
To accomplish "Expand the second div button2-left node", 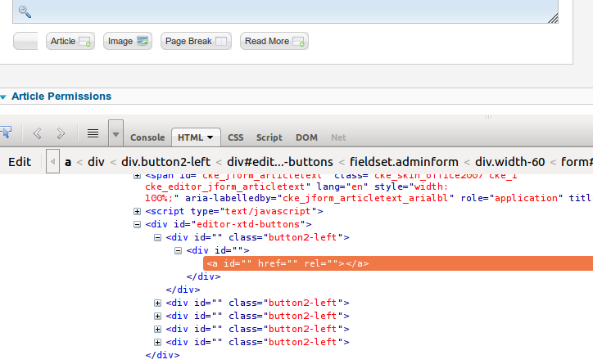I will [158, 303].
